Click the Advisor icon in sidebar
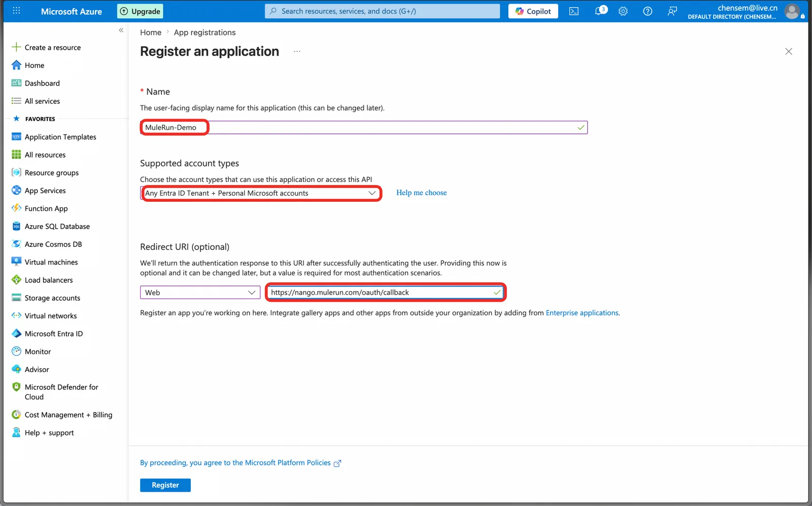The width and height of the screenshot is (812, 506). point(16,369)
